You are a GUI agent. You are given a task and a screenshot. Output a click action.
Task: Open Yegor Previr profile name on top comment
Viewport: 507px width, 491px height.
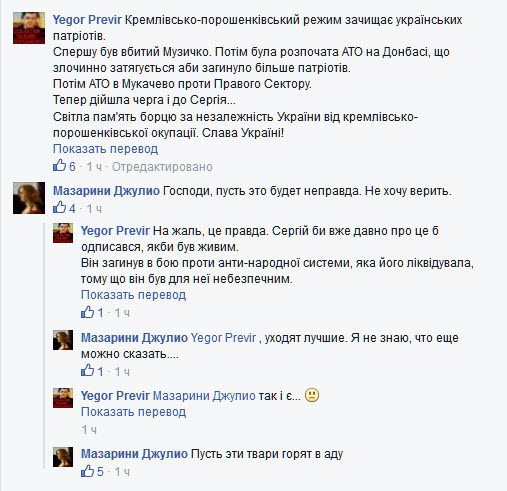click(87, 20)
